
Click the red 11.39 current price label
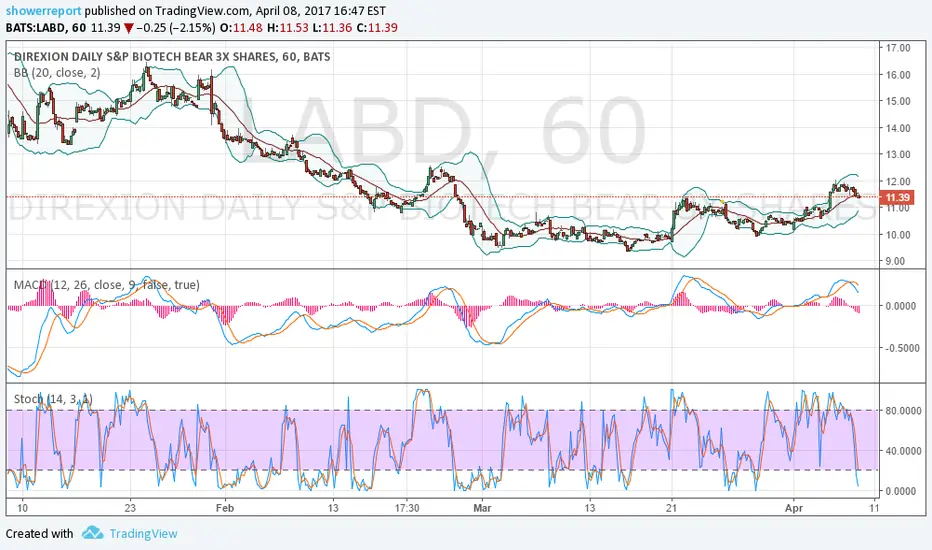click(897, 197)
